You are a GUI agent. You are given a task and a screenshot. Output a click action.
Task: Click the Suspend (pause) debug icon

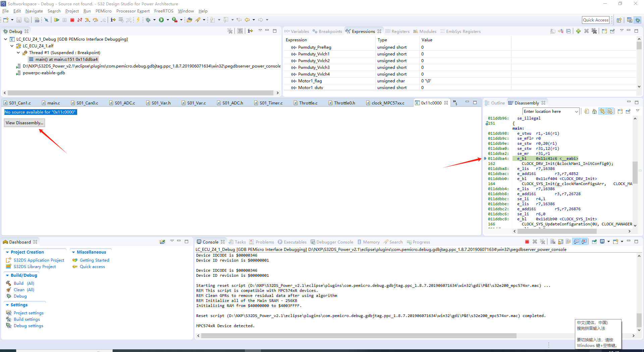tap(64, 19)
